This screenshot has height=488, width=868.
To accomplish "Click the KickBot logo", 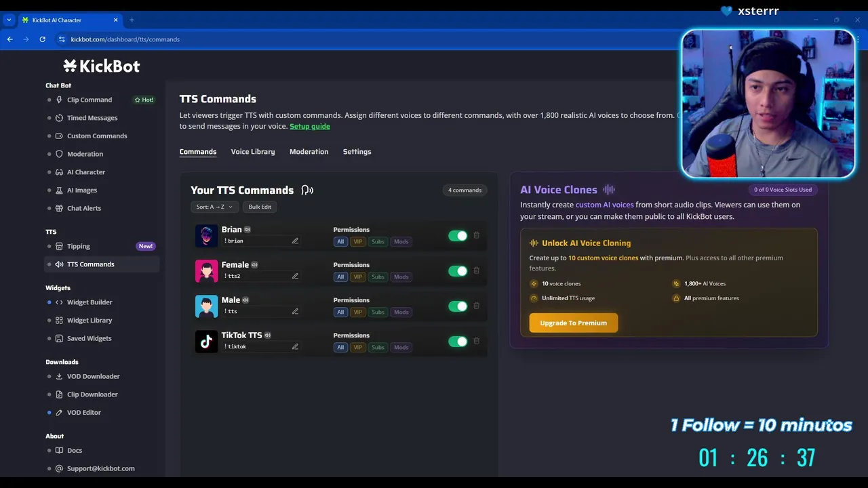I will click(102, 66).
